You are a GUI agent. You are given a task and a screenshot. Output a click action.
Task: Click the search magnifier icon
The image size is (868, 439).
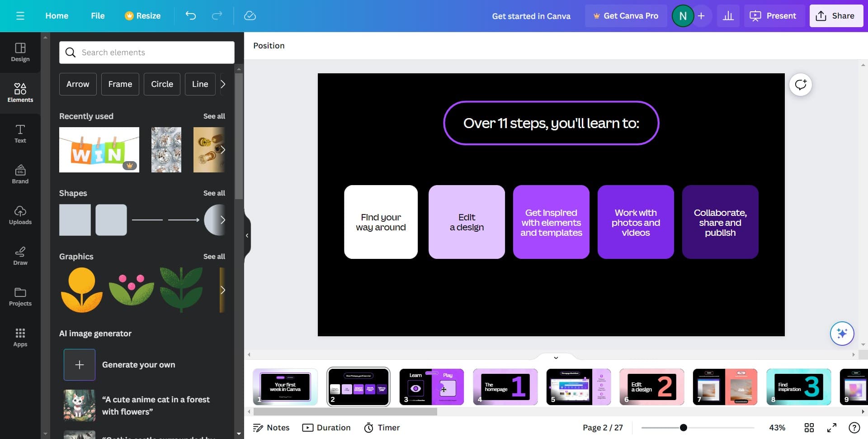point(71,52)
